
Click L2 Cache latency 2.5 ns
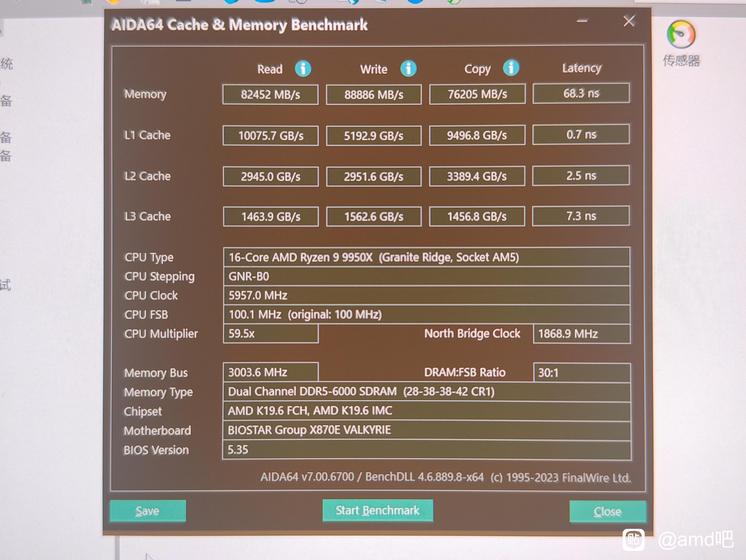(x=581, y=175)
